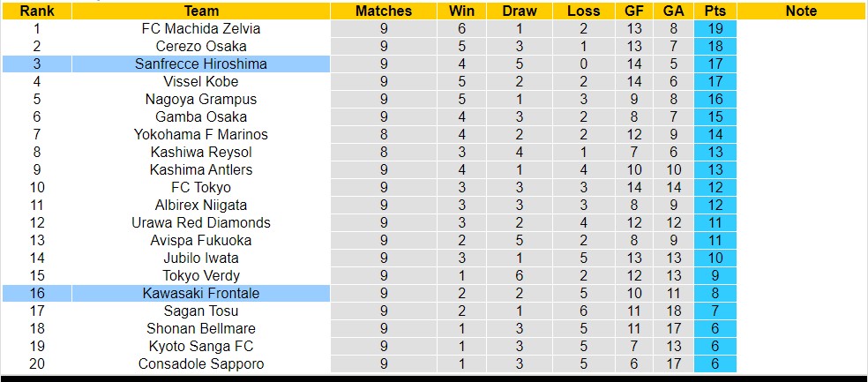
Task: Sort by the Team column header
Action: tap(201, 11)
